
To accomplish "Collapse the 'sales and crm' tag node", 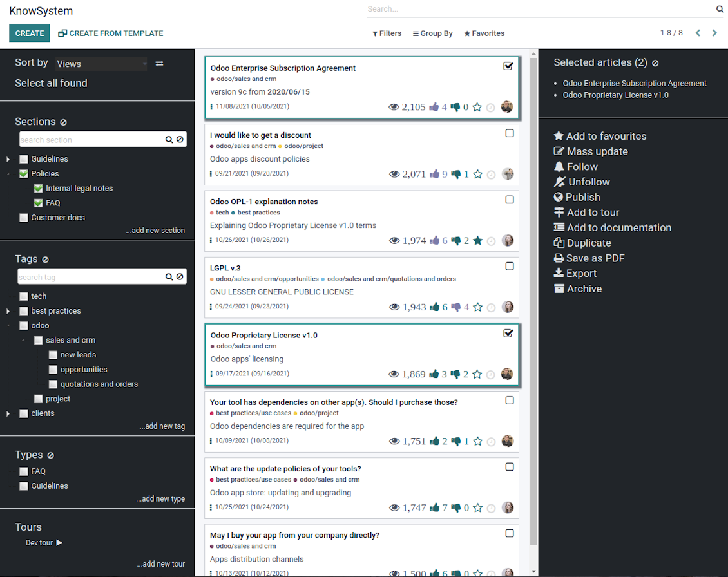I will click(23, 340).
